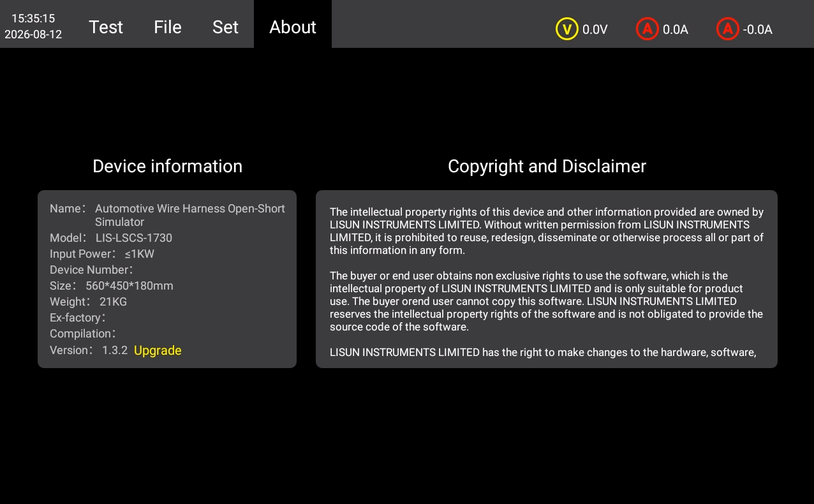Click the line starting 'LISUN INSTRUMENTS LIMITED has the right'

pyautogui.click(x=543, y=352)
